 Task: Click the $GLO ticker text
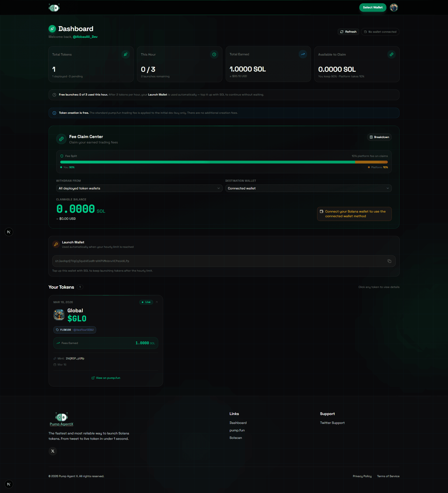coord(77,319)
